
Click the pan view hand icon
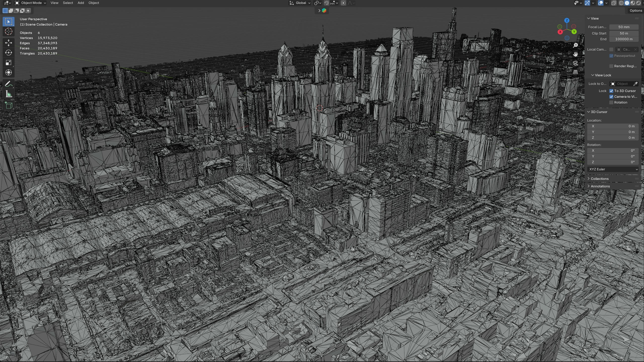point(575,54)
